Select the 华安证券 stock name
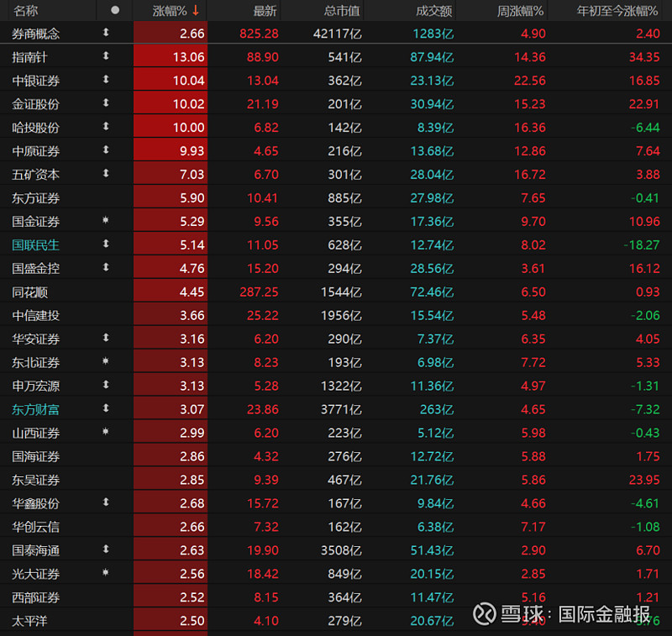This screenshot has height=636, width=672. 35,339
